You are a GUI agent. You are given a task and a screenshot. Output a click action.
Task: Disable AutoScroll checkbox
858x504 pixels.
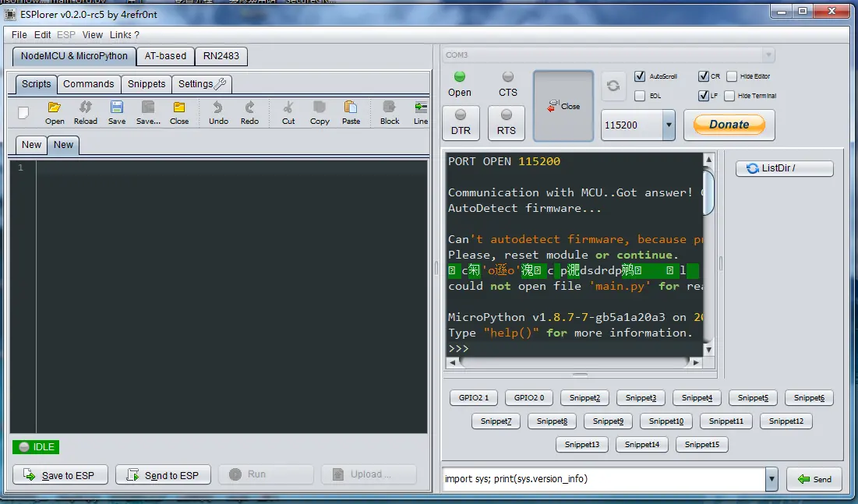tap(640, 76)
